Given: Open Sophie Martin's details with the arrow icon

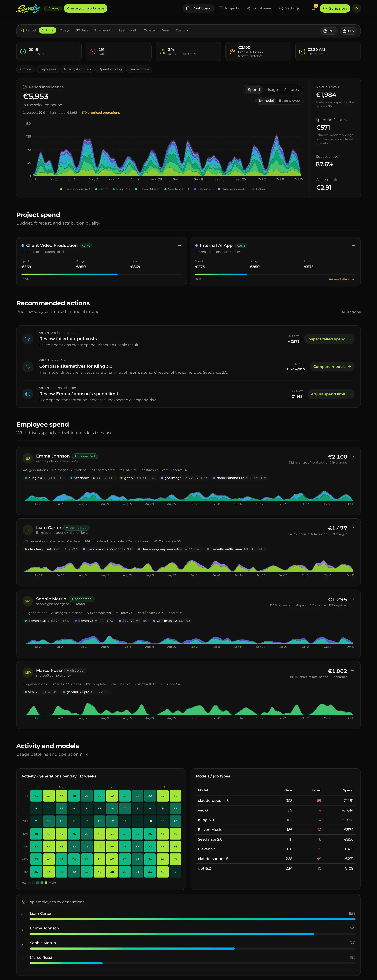Looking at the screenshot, I should 352,599.
